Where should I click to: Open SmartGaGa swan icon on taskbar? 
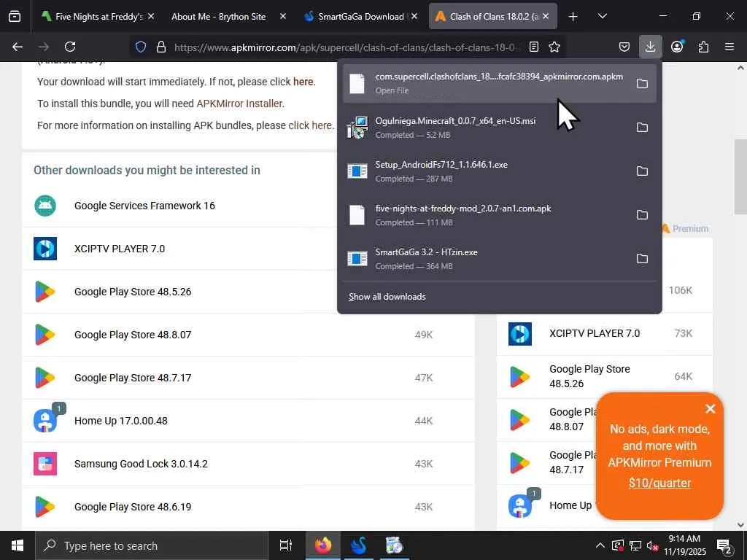tap(359, 545)
